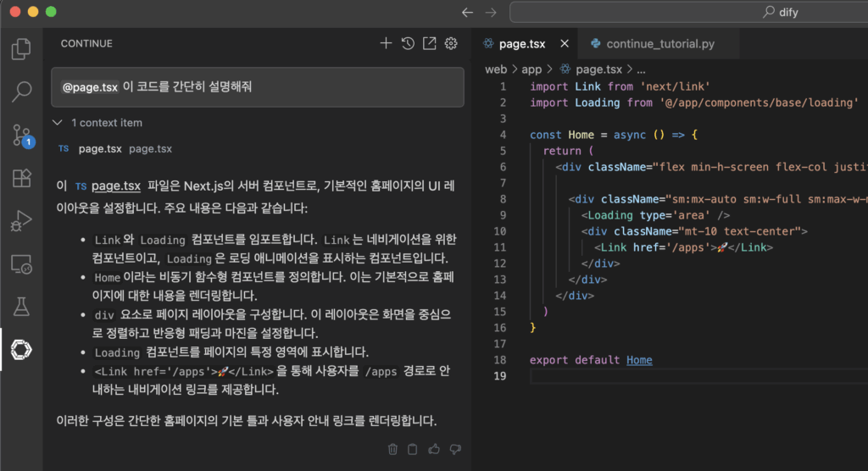Open the Extensions view
Image resolution: width=868 pixels, height=471 pixels.
point(21,178)
